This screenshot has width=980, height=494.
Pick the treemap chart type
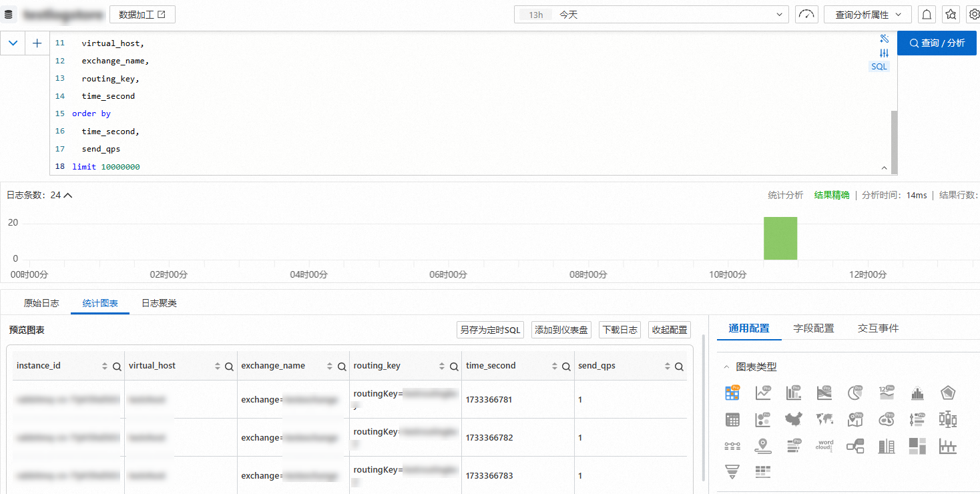coord(917,445)
